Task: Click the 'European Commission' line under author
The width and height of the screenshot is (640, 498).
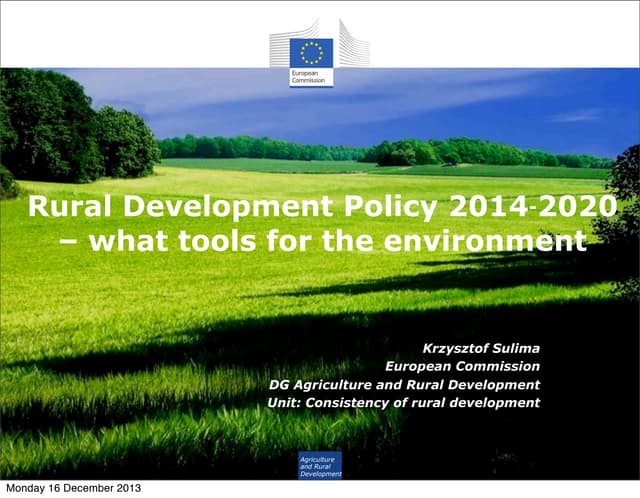Action: point(462,366)
